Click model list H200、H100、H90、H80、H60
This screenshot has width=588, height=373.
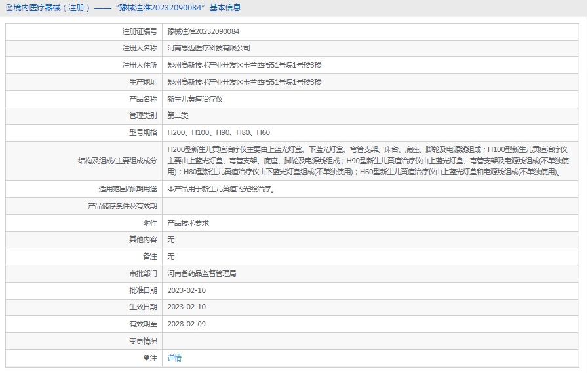[x=219, y=132]
